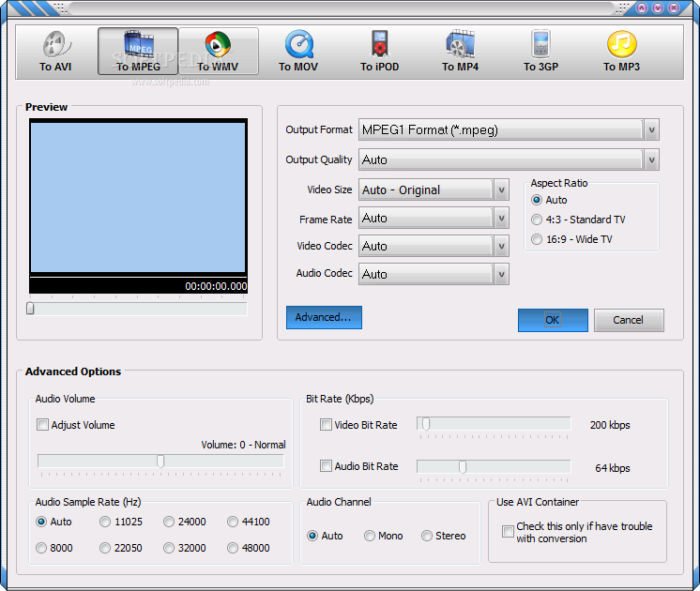Click the audio volume slider handle

click(x=160, y=462)
